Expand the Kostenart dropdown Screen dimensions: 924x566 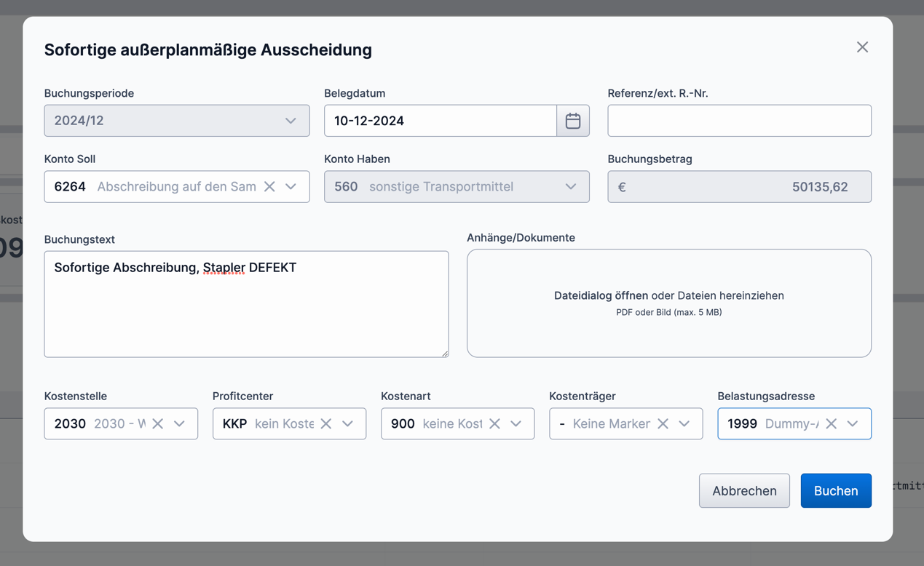(x=517, y=423)
